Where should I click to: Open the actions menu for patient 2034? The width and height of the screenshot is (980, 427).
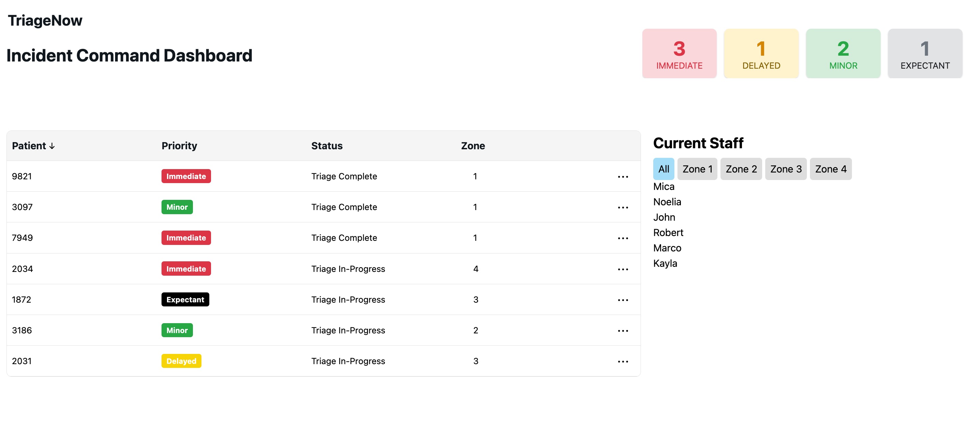(x=623, y=269)
